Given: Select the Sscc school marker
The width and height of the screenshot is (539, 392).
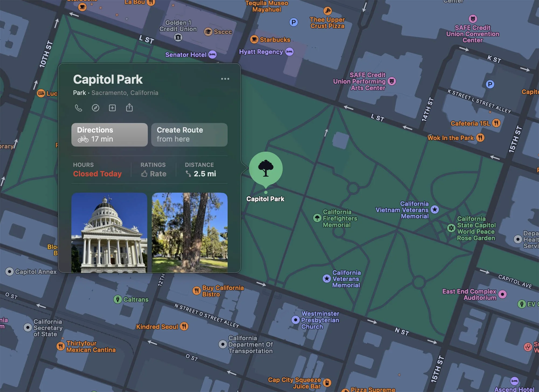Looking at the screenshot, I should pyautogui.click(x=208, y=32).
